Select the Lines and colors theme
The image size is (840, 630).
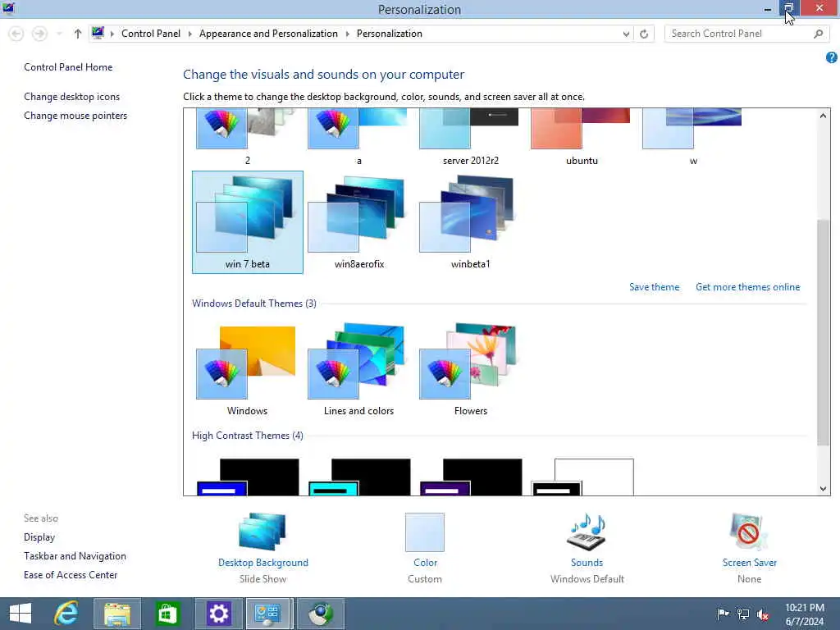(359, 370)
